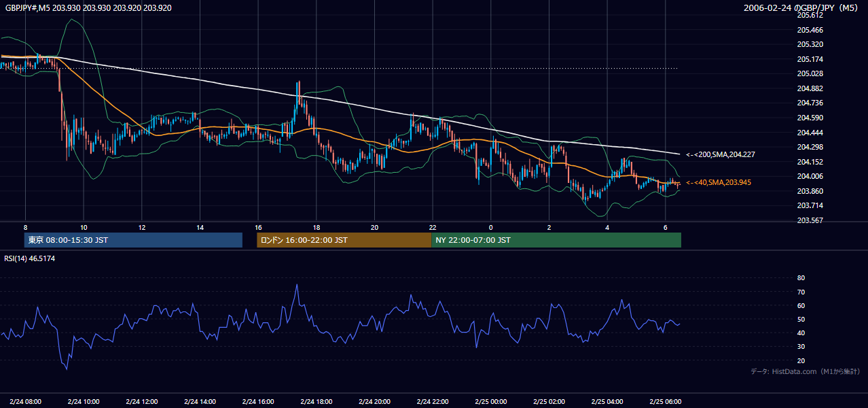
Task: Click RSI scale level 20
Action: (x=801, y=360)
